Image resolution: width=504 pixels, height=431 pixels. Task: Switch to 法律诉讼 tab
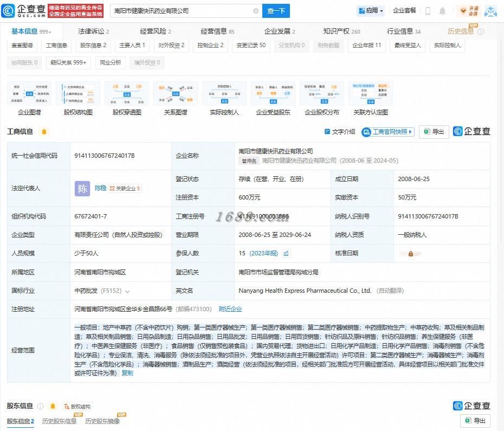point(94,31)
